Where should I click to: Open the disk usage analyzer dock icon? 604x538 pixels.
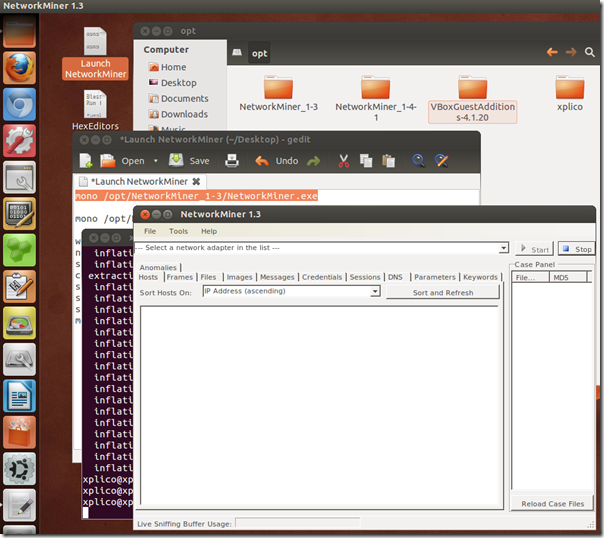[x=19, y=323]
